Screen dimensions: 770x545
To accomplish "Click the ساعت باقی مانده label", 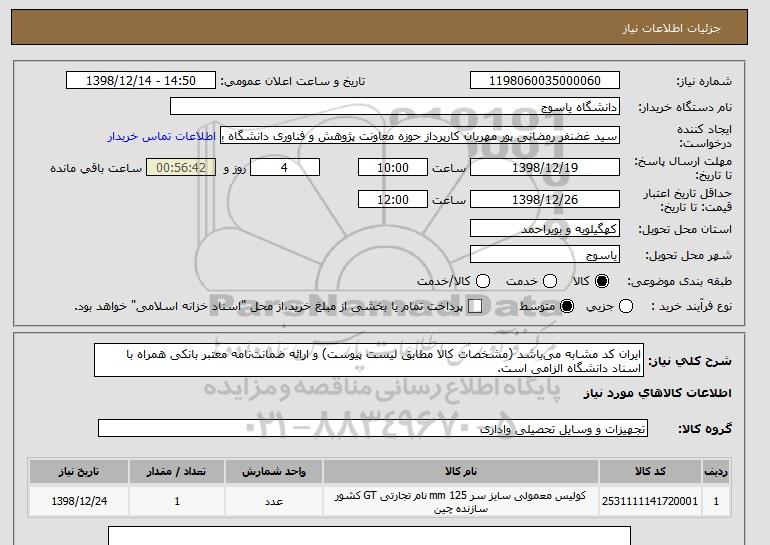I will click(x=96, y=168).
